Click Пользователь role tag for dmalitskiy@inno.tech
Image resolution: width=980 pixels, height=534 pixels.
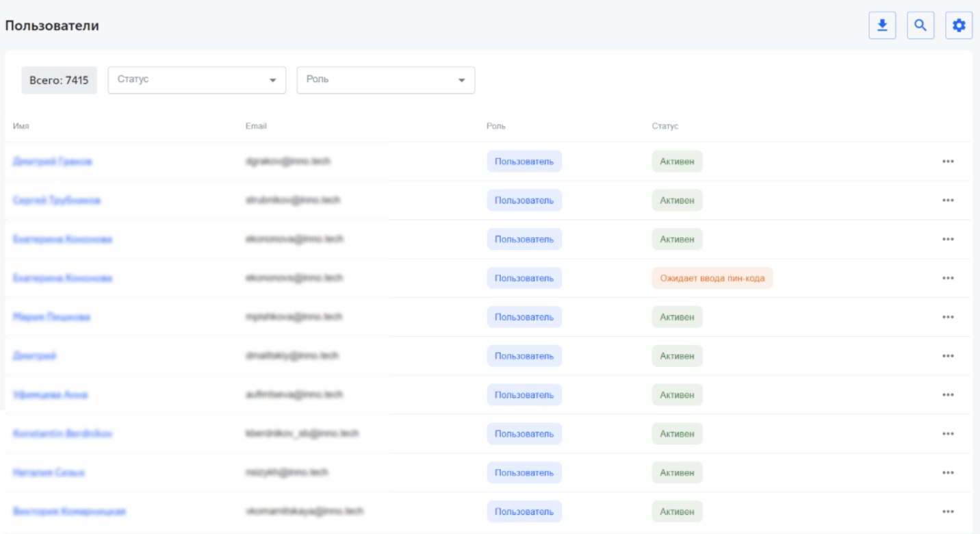524,356
